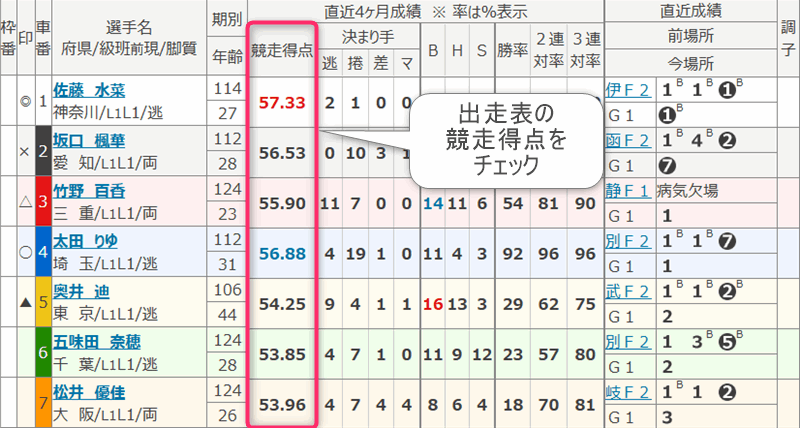Screen dimensions: 800x428
Task: Click the ▲ prediction mark beside car 5
Action: click(26, 302)
